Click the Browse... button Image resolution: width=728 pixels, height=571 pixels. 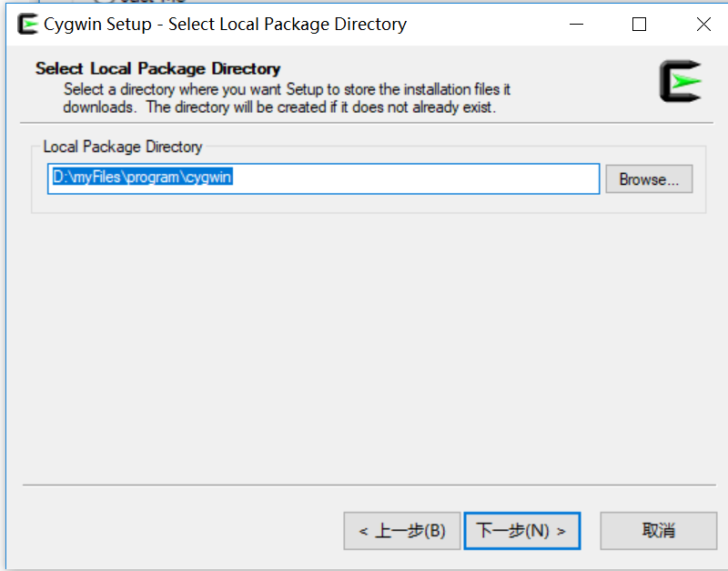[649, 179]
